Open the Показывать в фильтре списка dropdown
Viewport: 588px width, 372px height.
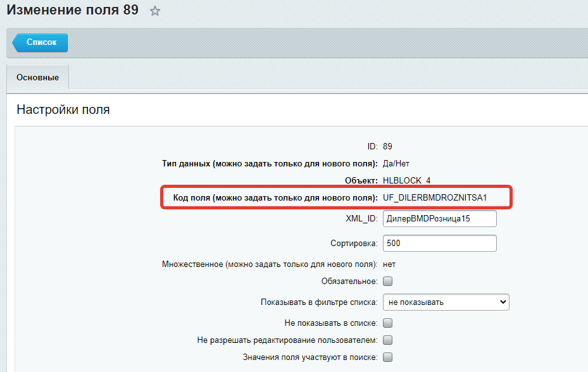tap(446, 302)
